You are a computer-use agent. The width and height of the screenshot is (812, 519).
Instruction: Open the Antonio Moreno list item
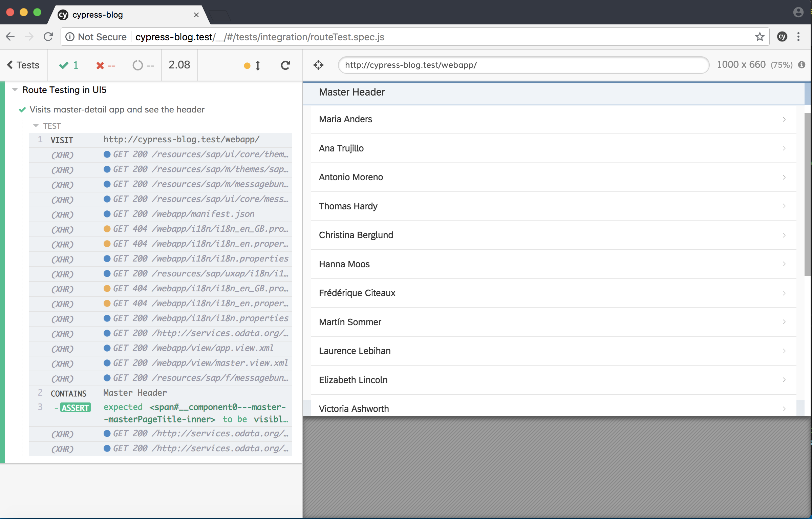click(x=553, y=177)
